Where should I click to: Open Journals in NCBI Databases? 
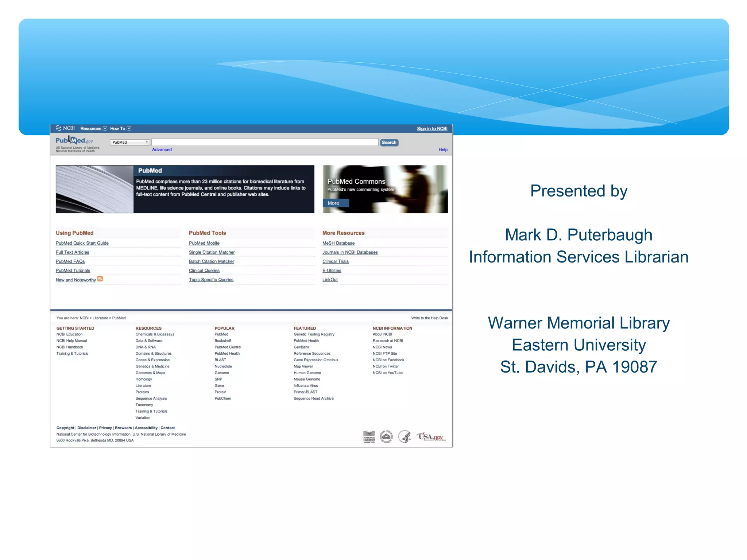tap(350, 252)
